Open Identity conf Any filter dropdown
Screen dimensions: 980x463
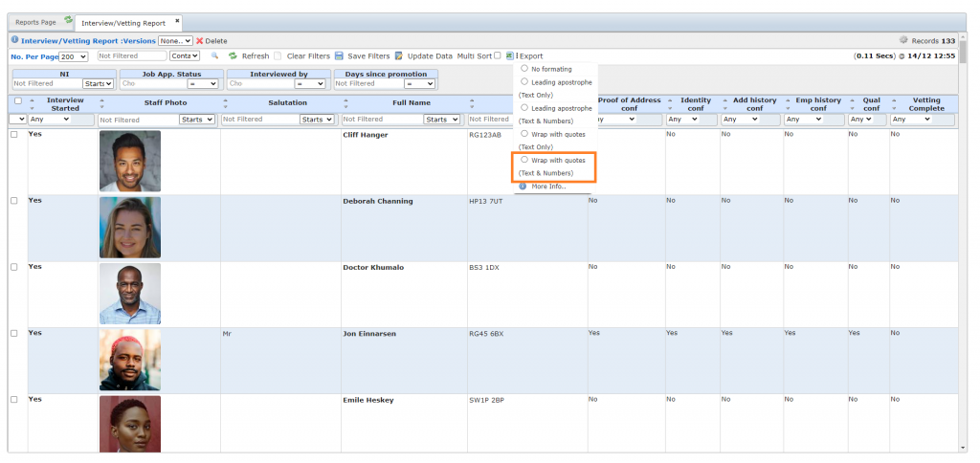point(682,120)
